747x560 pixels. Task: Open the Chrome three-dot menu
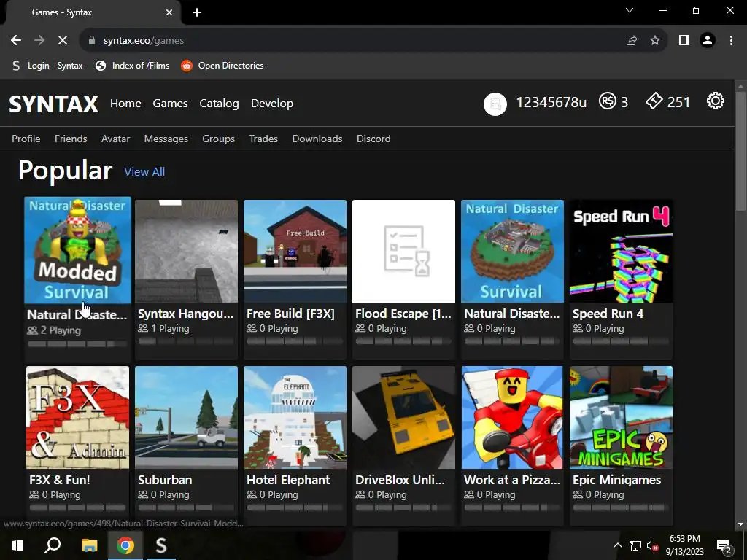pos(731,41)
